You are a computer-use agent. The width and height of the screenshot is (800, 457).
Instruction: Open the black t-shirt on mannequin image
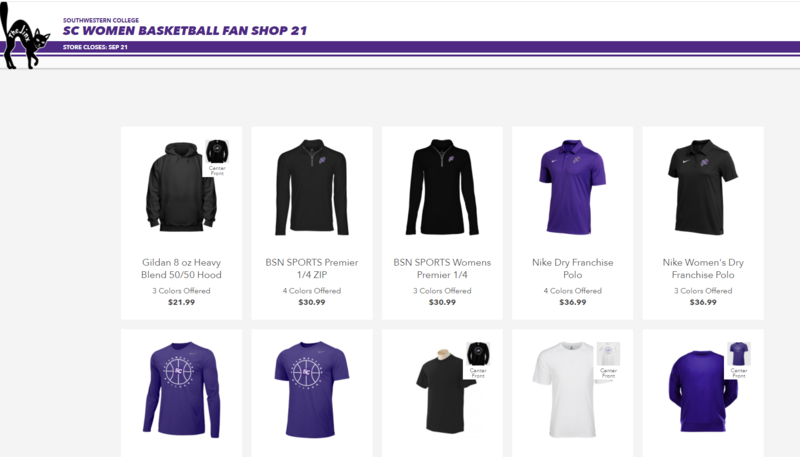[442, 392]
